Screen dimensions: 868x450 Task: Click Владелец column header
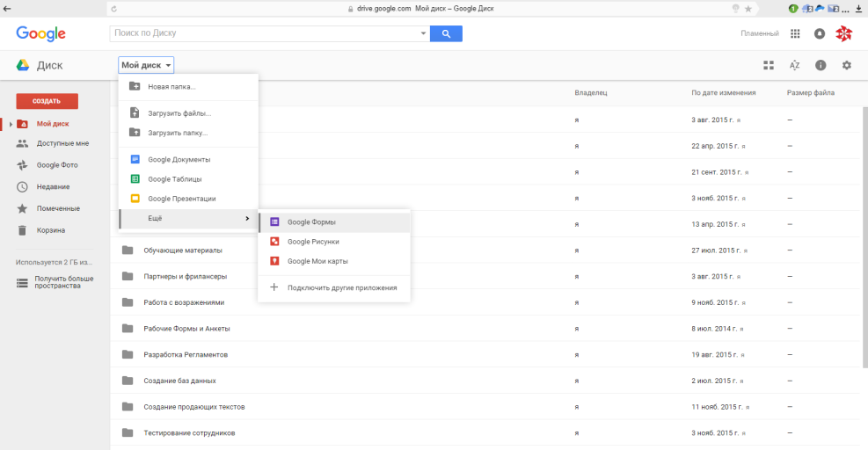click(x=591, y=93)
